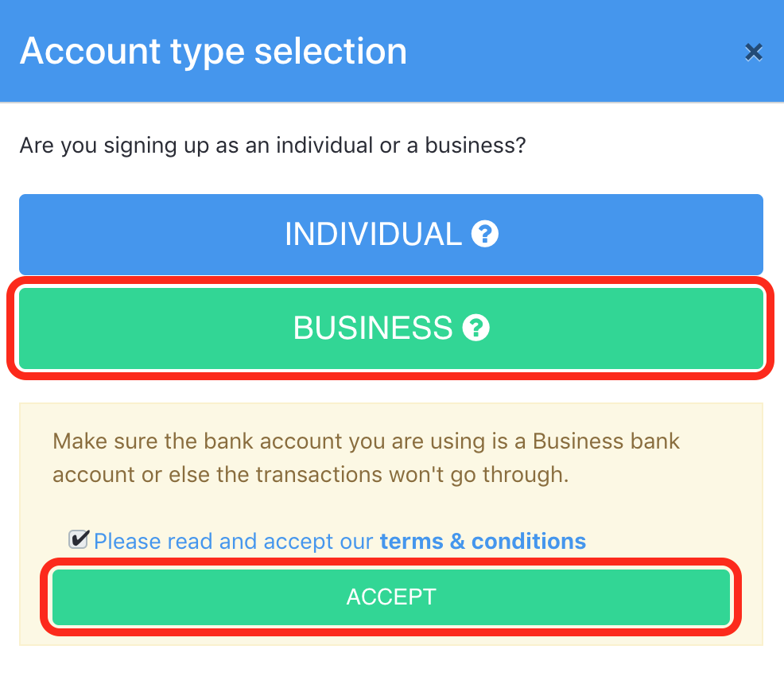Image resolution: width=784 pixels, height=692 pixels.
Task: Click the green ACCEPT button
Action: point(391,597)
